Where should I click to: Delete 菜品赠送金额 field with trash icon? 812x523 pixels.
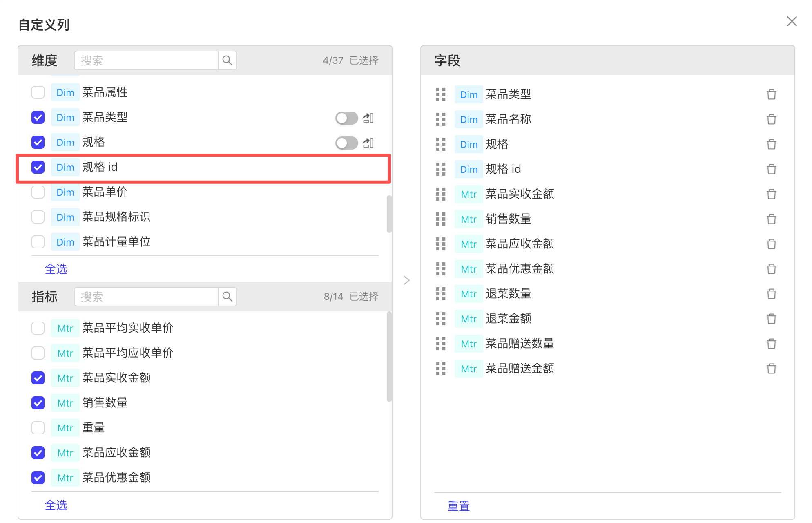tap(771, 369)
